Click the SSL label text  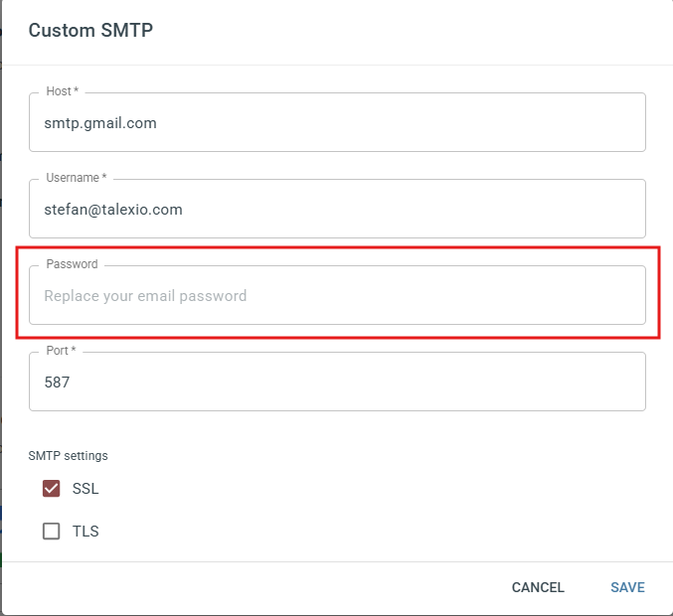(x=85, y=489)
